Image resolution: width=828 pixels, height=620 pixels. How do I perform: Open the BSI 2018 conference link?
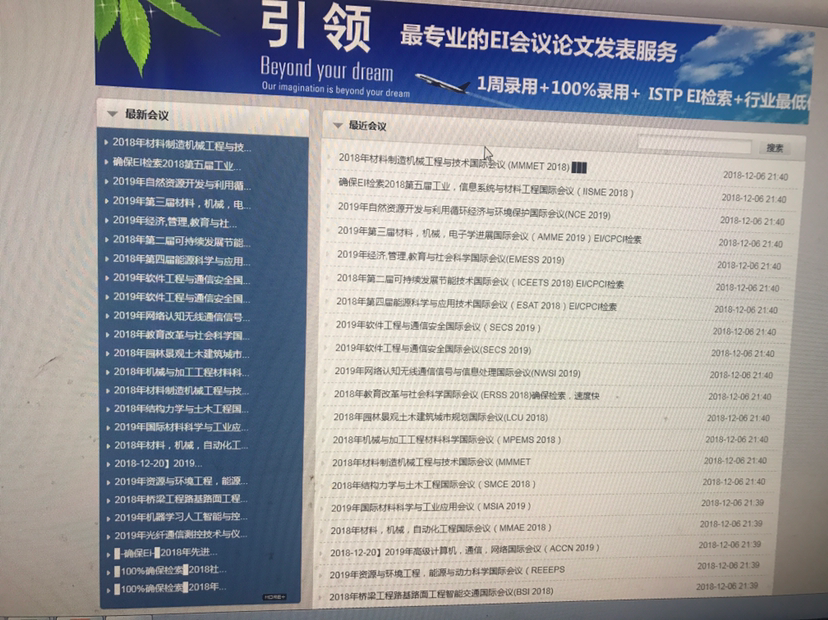[441, 594]
